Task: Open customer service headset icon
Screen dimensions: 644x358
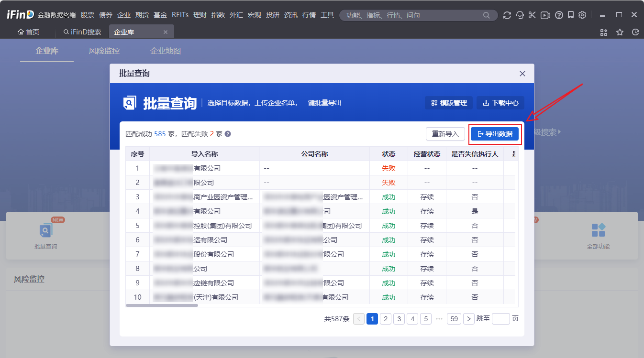Action: [520, 15]
